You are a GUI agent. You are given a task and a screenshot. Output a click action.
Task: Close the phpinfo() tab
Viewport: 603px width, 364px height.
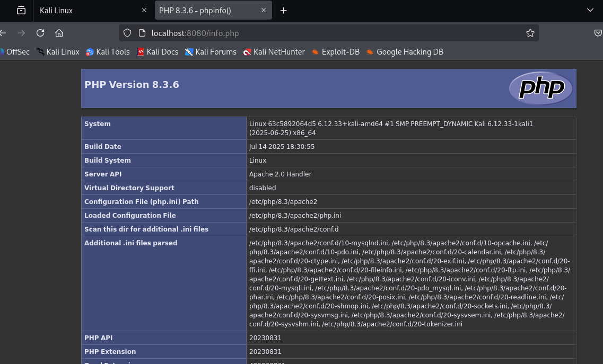click(x=264, y=11)
